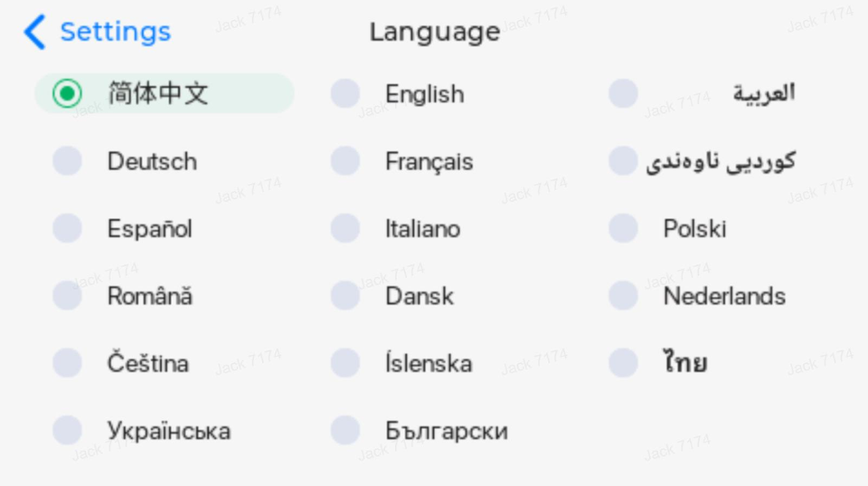Switch language to Français
The width and height of the screenshot is (868, 486).
[x=345, y=161]
